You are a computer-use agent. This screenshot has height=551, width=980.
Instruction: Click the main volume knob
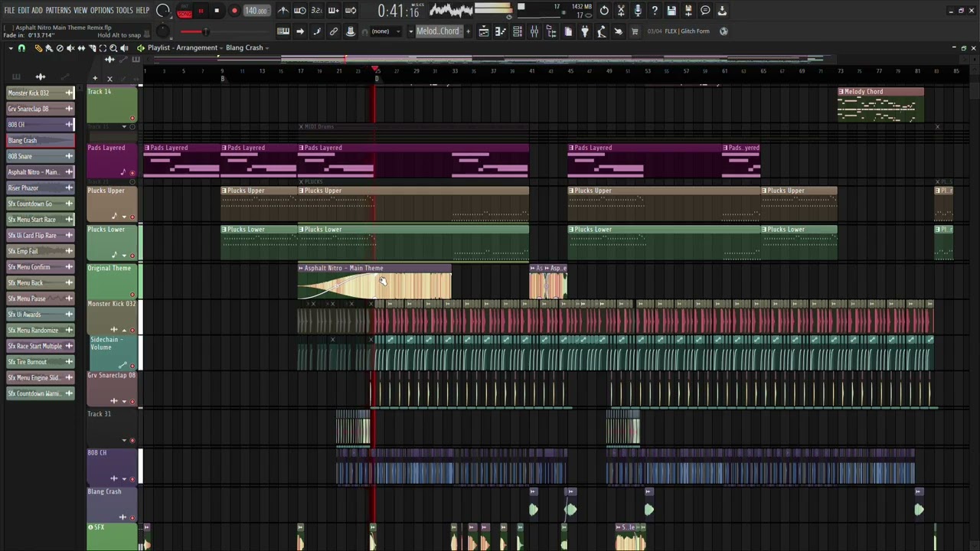coord(162,11)
